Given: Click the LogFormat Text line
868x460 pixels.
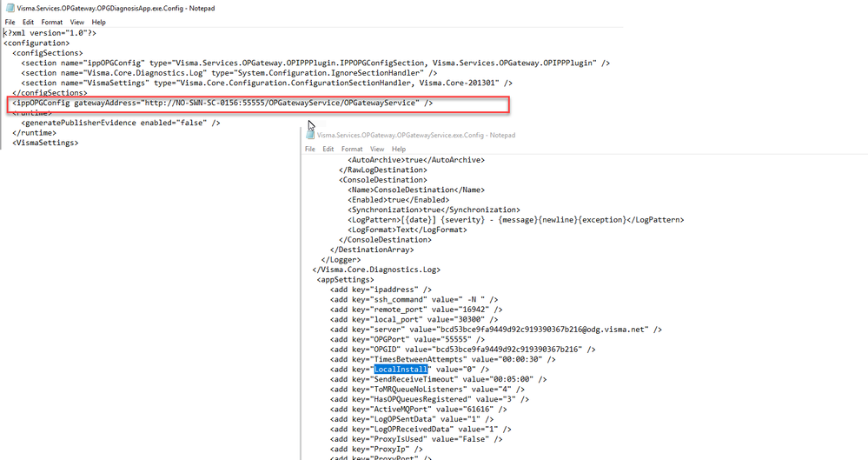Looking at the screenshot, I should [x=407, y=230].
